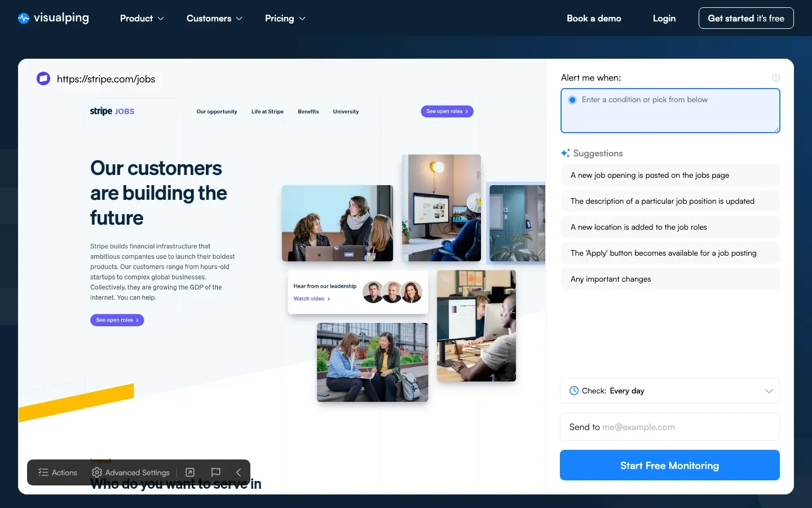Select suggestion: description of a particular job position updated
The width and height of the screenshot is (812, 508).
670,201
